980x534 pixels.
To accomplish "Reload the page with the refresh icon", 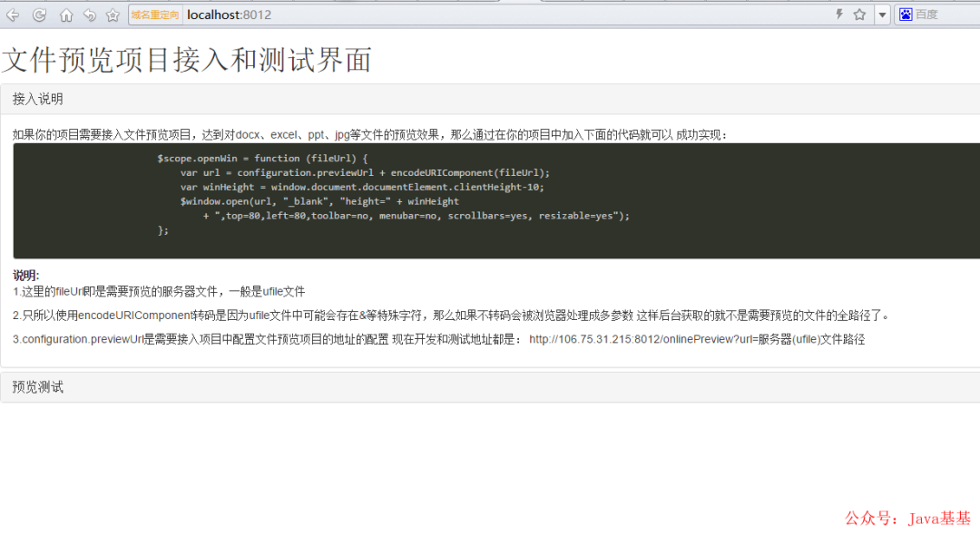I will (39, 15).
